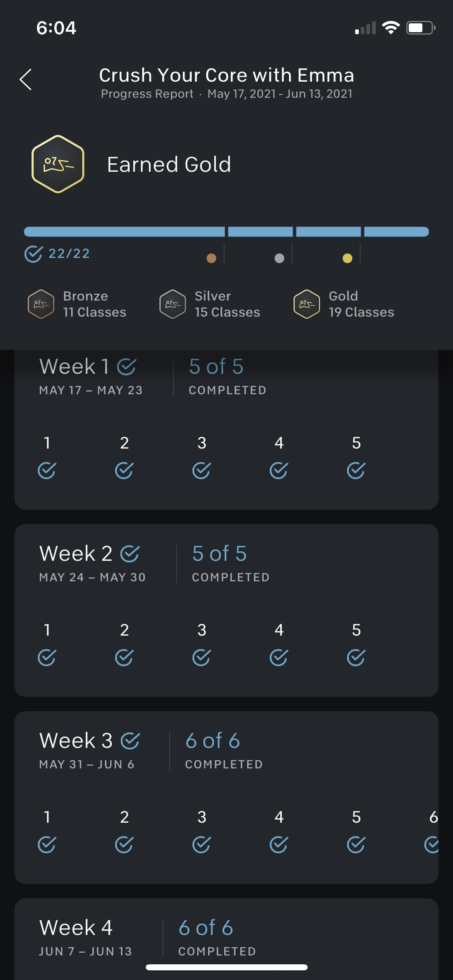This screenshot has height=980, width=453.
Task: Select the Bronze badge icon
Action: 41,304
